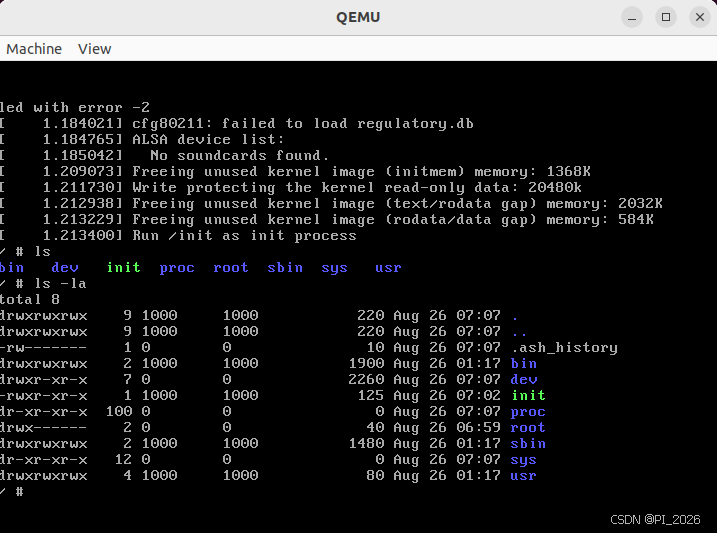Open the View menu

(94, 49)
